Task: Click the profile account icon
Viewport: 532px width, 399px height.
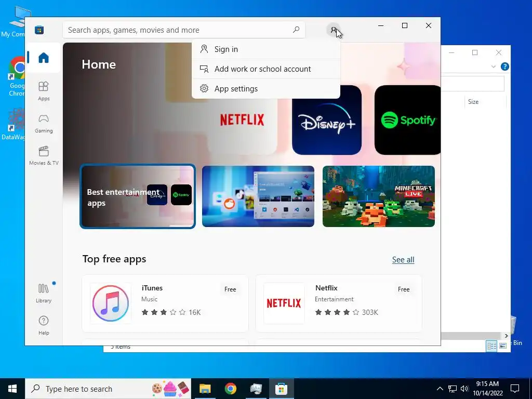Action: pos(333,30)
